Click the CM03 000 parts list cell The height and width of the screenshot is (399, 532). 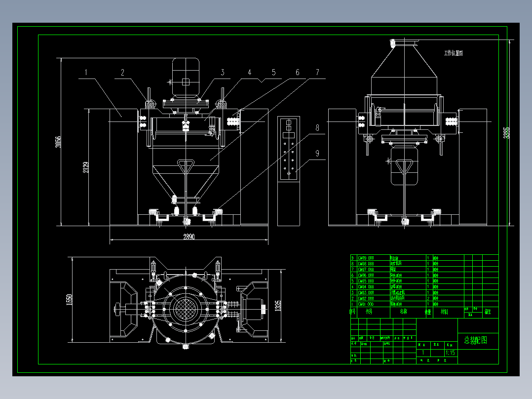366,293
